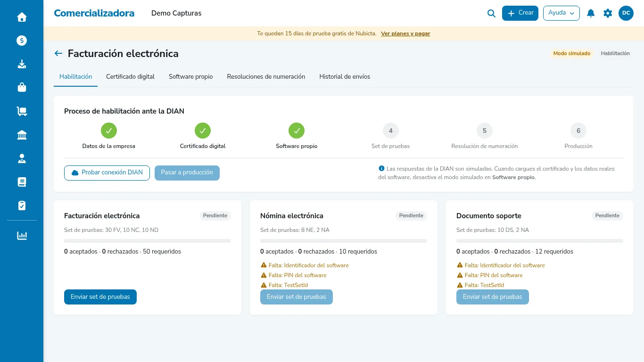
Task: Open the bank building sidebar icon
Action: [x=22, y=135]
